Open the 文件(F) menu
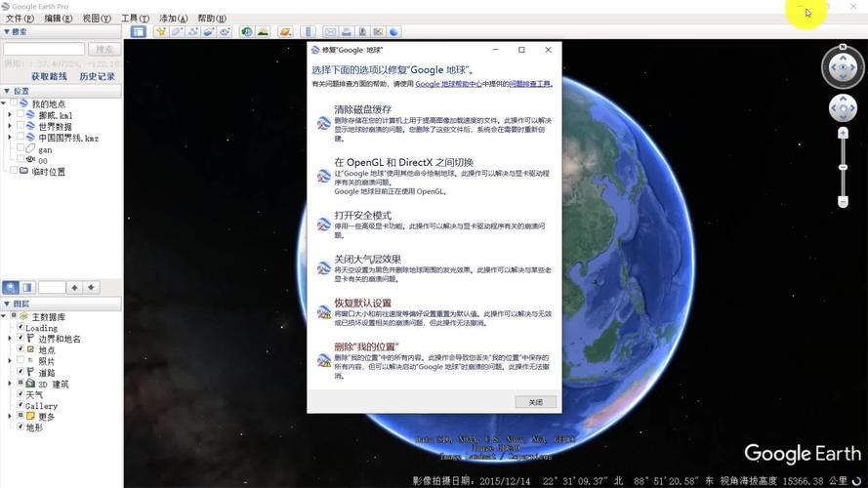868x488 pixels. coord(20,19)
